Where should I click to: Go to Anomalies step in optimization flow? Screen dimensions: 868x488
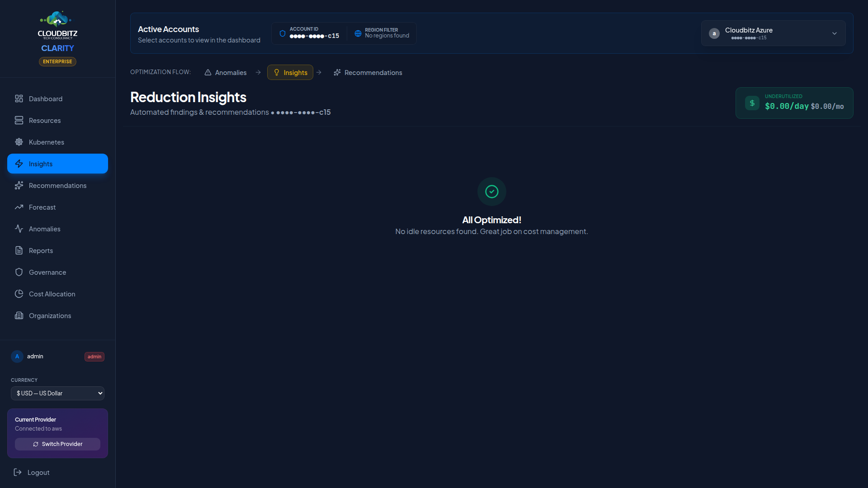click(x=226, y=72)
